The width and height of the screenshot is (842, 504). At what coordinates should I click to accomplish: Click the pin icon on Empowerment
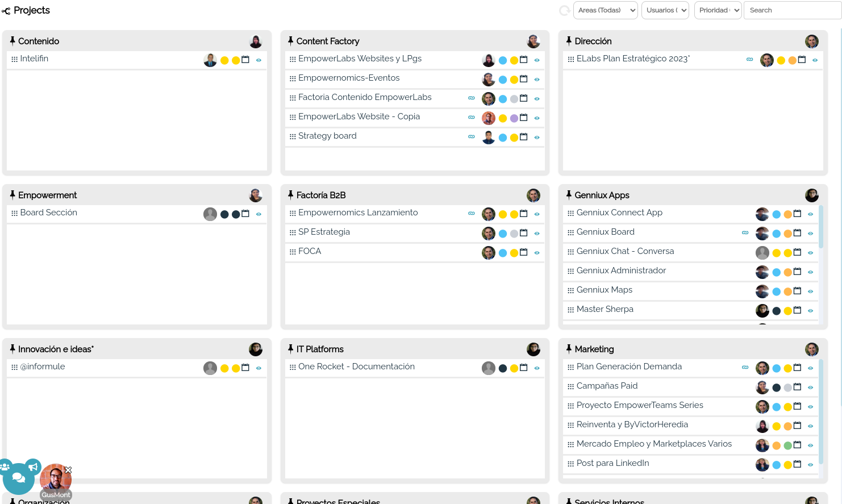click(x=12, y=195)
